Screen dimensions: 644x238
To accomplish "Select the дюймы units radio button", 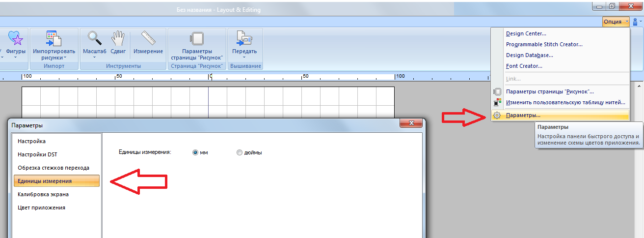I will 240,152.
